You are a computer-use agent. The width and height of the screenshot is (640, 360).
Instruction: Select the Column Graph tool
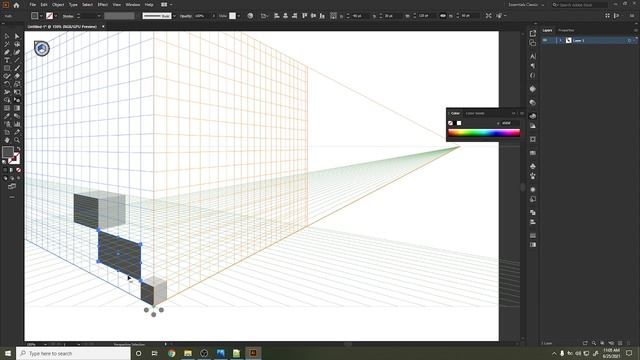coord(17,124)
